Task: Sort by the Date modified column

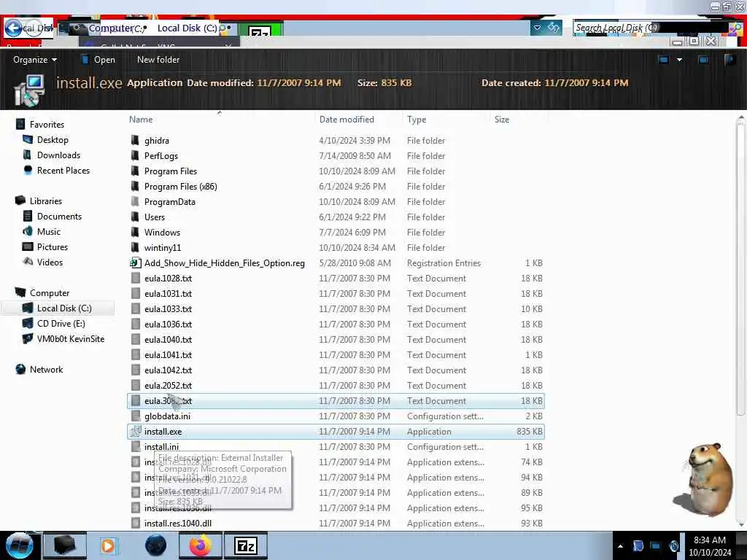Action: click(347, 120)
